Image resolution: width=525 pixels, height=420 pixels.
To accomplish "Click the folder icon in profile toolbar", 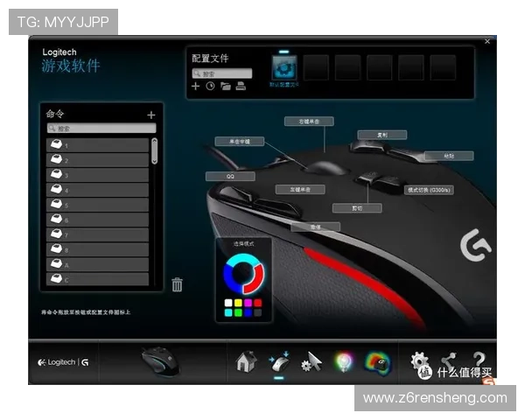I will point(225,87).
